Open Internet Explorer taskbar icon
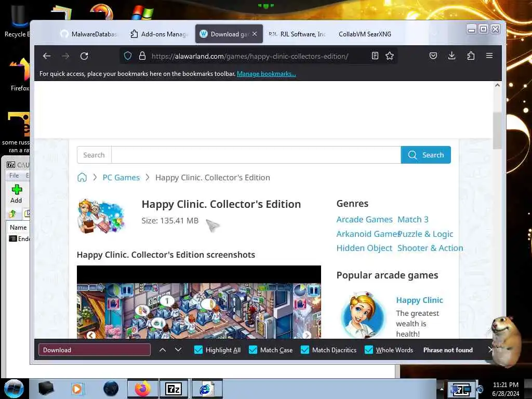Screen dimensions: 532x399 [x=207, y=389]
